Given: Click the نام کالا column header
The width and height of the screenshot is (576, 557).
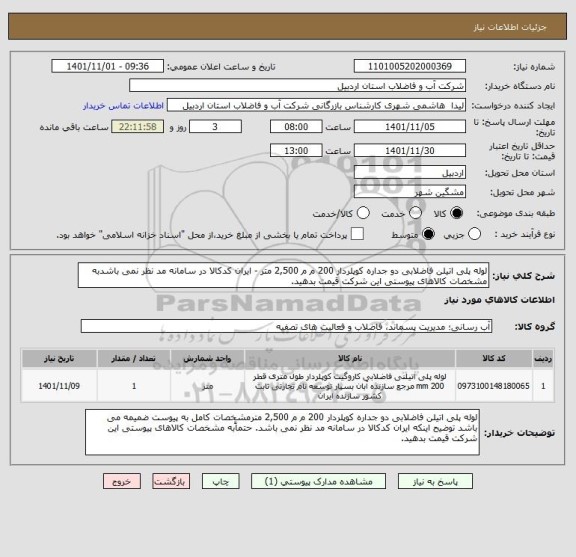Looking at the screenshot, I should click(x=350, y=358).
